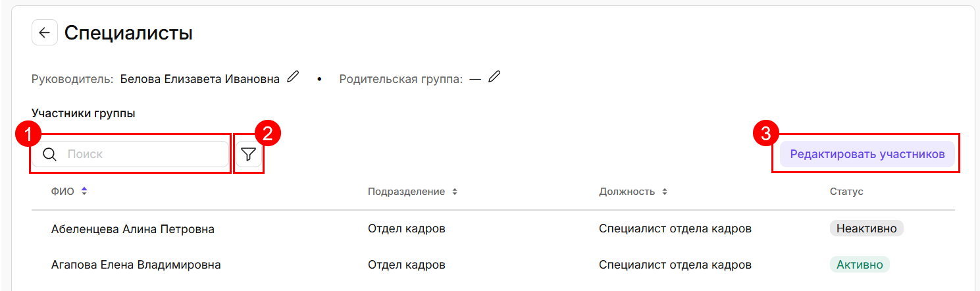This screenshot has height=291, width=980.
Task: Edit the Руководитель with the pencil icon
Action: coord(293,78)
